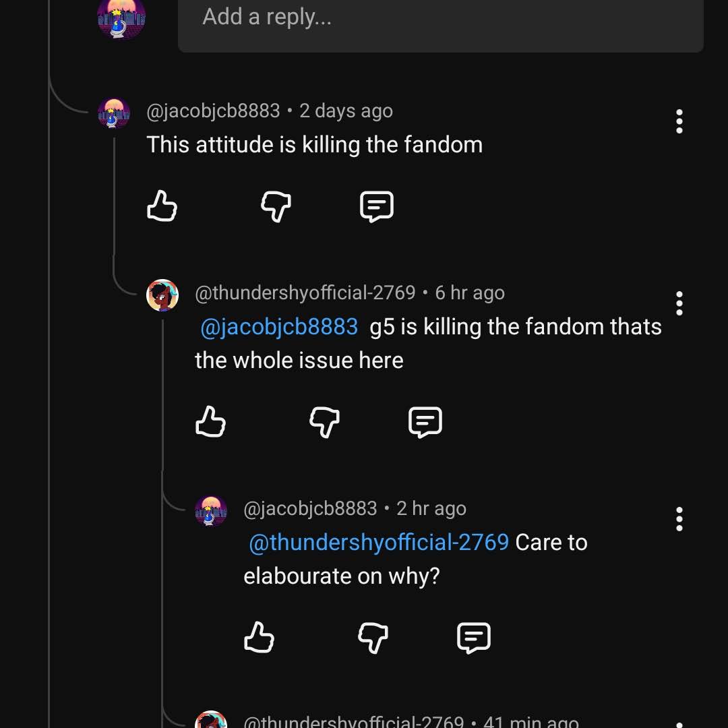Open thundershyofficial's pony avatar on 6 hr comment
This screenshot has width=728, height=728.
[x=162, y=295]
